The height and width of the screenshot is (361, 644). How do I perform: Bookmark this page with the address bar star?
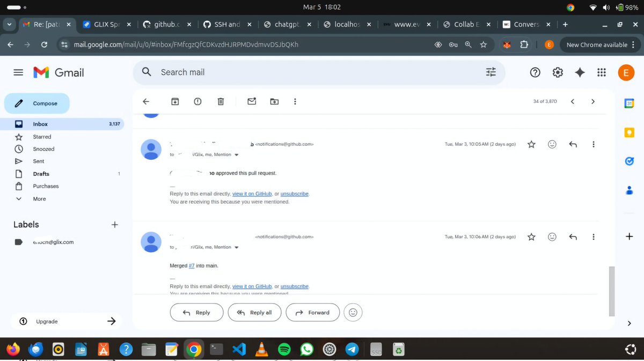coord(484,45)
